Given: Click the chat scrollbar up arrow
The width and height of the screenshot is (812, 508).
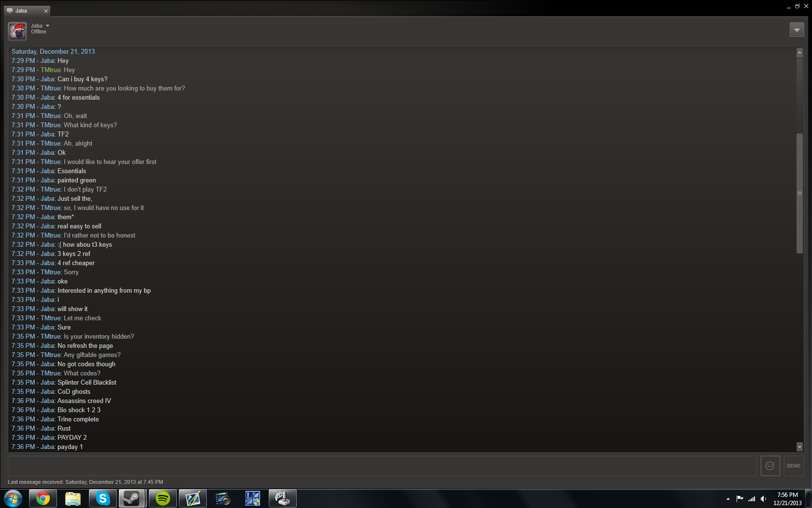Looking at the screenshot, I should [x=799, y=52].
